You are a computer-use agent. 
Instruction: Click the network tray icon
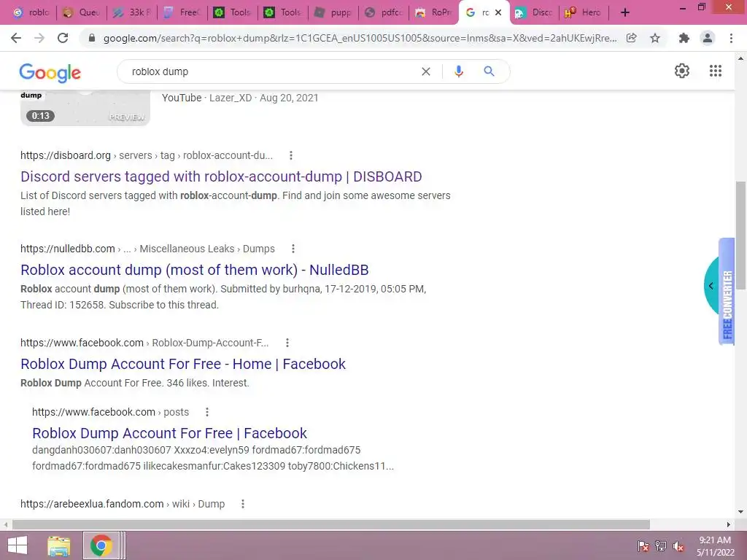[x=661, y=546]
